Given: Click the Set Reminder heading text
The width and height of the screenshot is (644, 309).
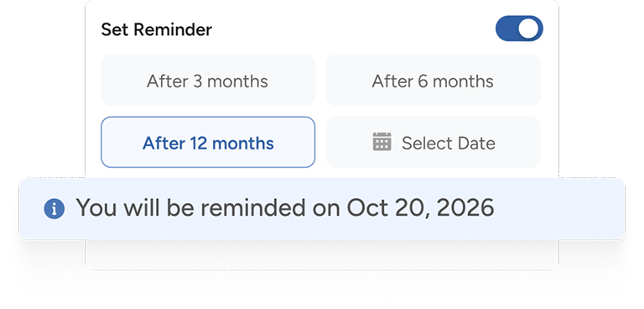Looking at the screenshot, I should [x=157, y=29].
